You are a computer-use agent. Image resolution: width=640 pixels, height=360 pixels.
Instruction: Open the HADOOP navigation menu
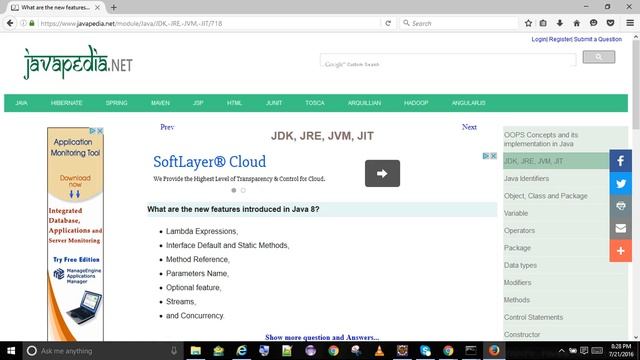point(416,103)
